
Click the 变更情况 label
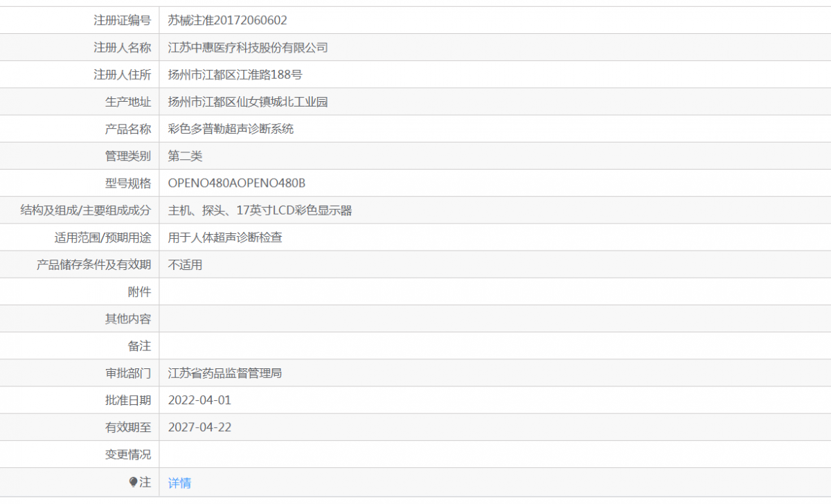tap(127, 455)
